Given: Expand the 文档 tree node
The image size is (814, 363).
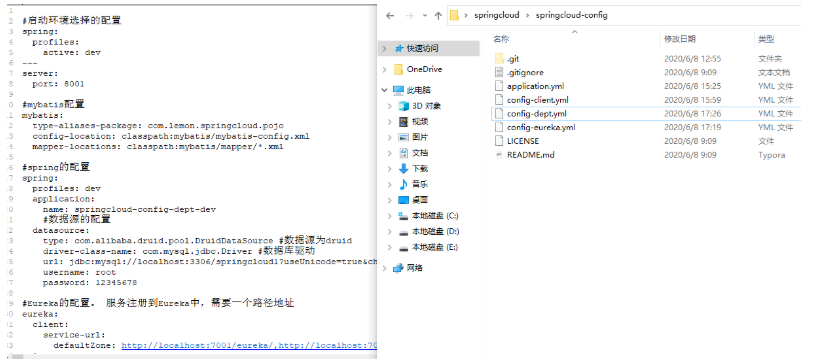Looking at the screenshot, I should (390, 153).
